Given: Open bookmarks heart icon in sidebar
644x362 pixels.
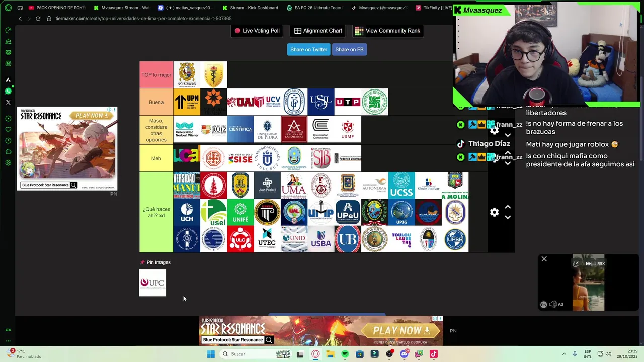Looking at the screenshot, I should [8, 130].
